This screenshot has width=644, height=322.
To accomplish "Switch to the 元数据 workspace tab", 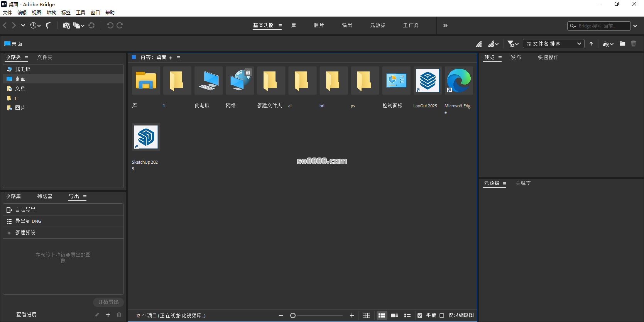I will 377,25.
